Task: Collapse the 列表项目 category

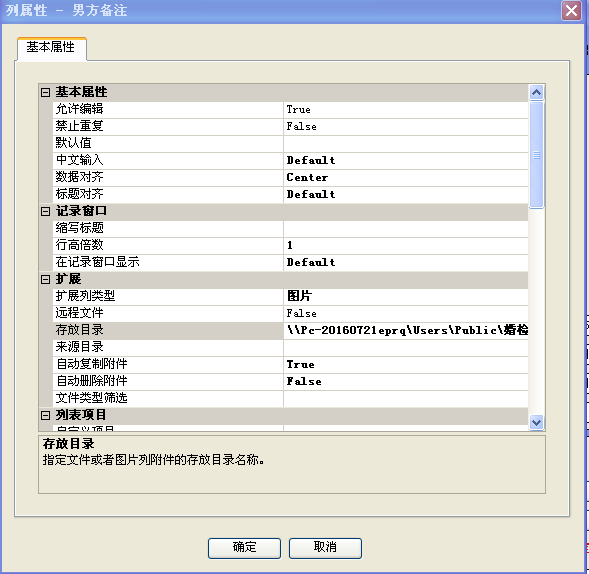Action: click(45, 415)
